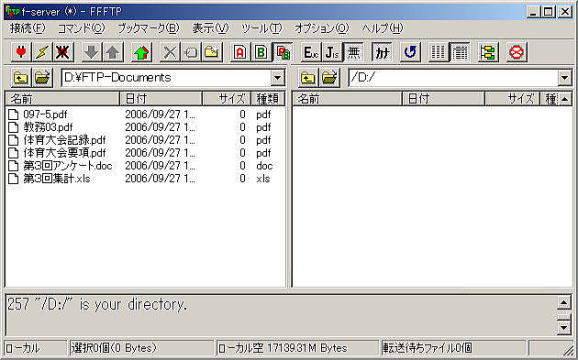
Task: Toggle half-width kana conversion (カナ) button
Action: [382, 52]
